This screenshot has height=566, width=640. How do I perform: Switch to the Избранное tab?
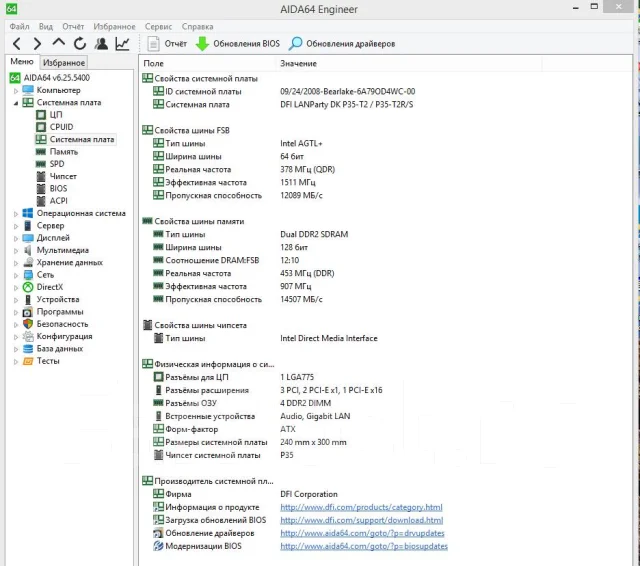(64, 62)
